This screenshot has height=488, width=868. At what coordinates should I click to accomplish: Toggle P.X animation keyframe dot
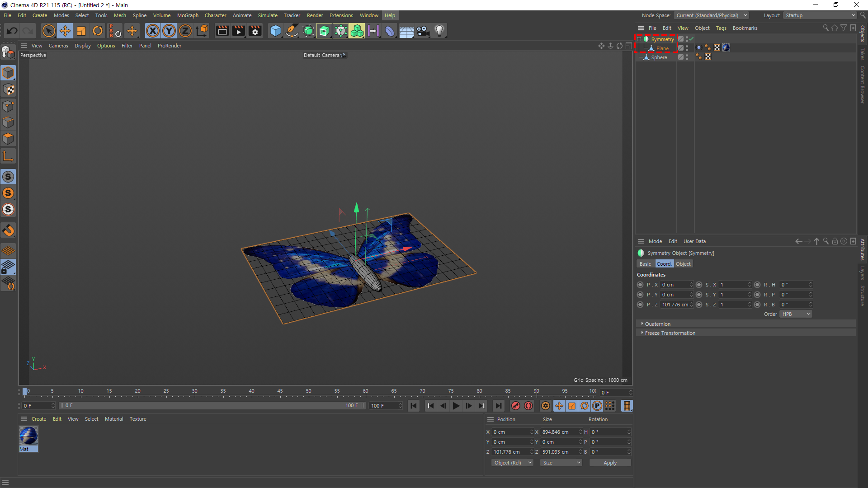[x=640, y=285]
